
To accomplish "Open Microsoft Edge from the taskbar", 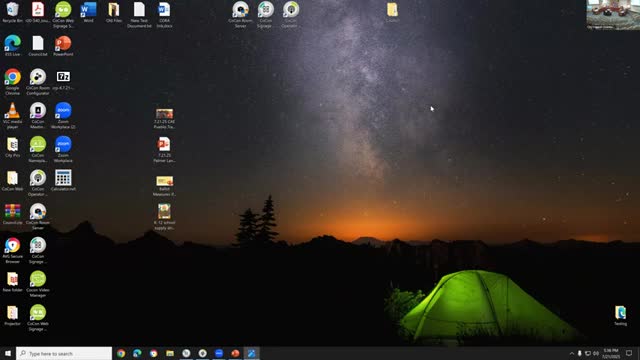I will pos(137,353).
